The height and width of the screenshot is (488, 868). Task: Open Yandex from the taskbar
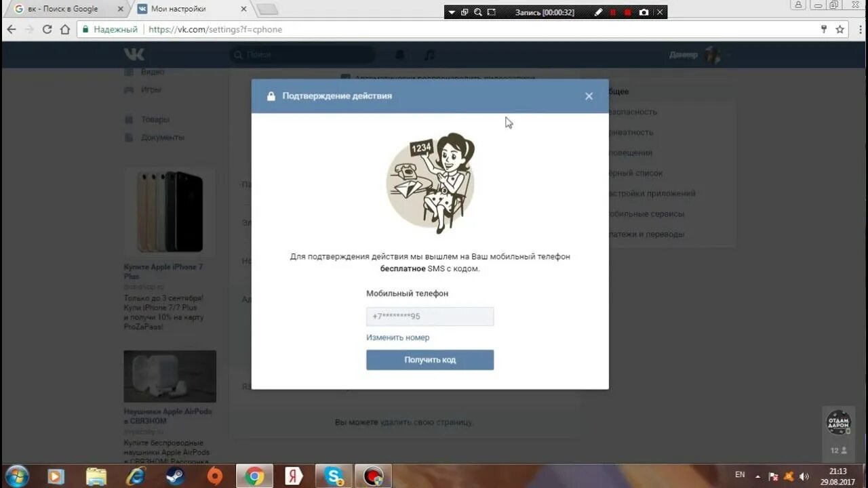294,476
